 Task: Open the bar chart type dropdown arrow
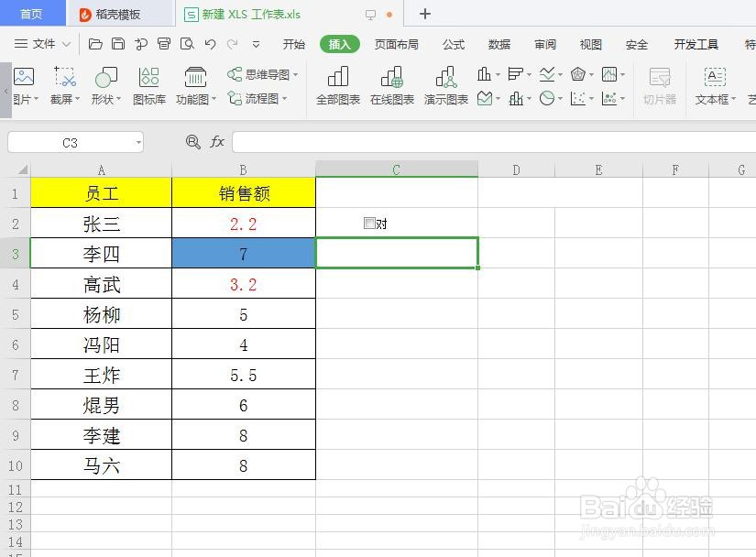point(498,74)
